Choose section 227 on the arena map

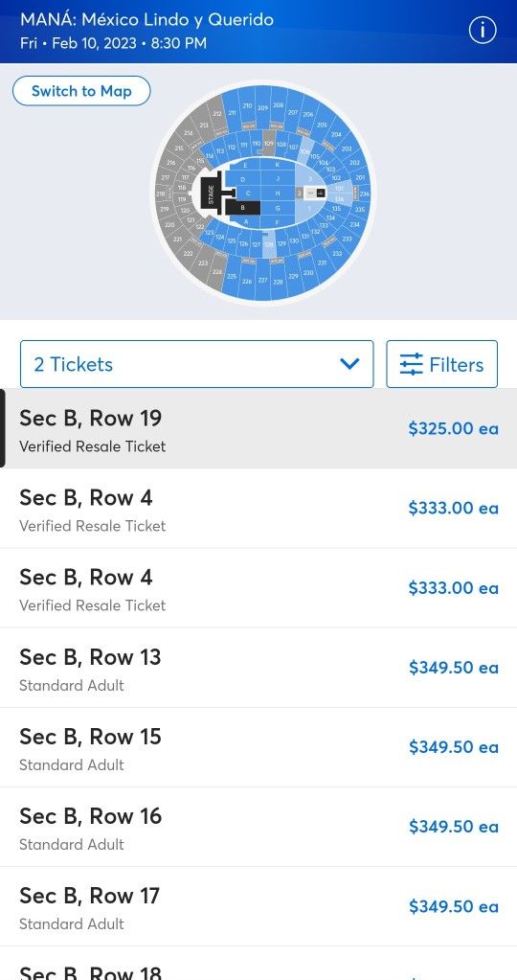[x=263, y=280]
